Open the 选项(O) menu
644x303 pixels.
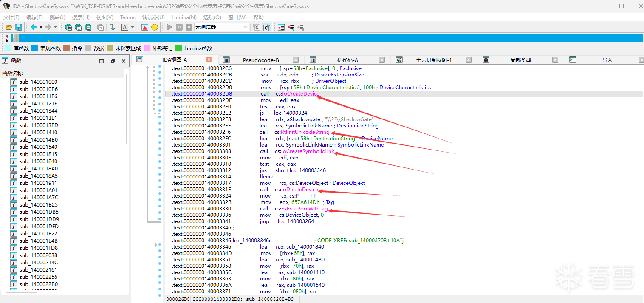[x=212, y=17]
